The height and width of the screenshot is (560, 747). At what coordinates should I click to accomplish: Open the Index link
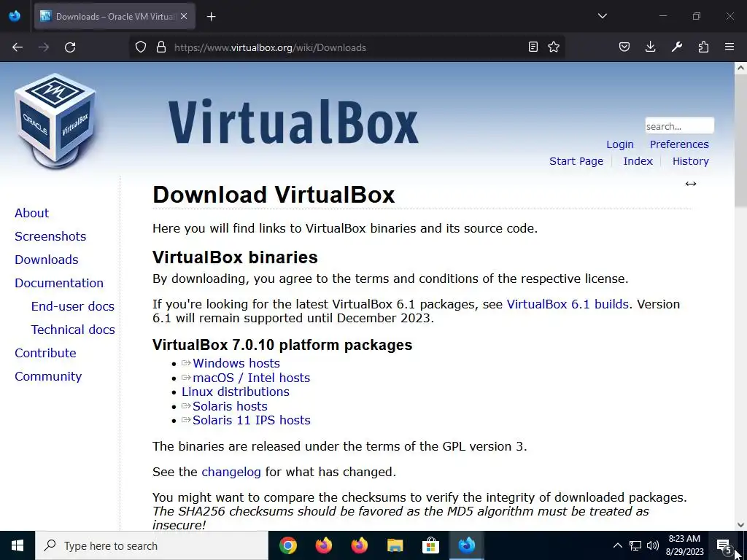point(638,161)
